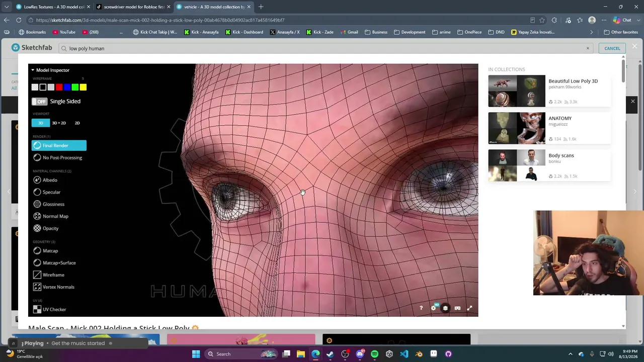Select the 3D + 2D viewport mode

pyautogui.click(x=59, y=123)
